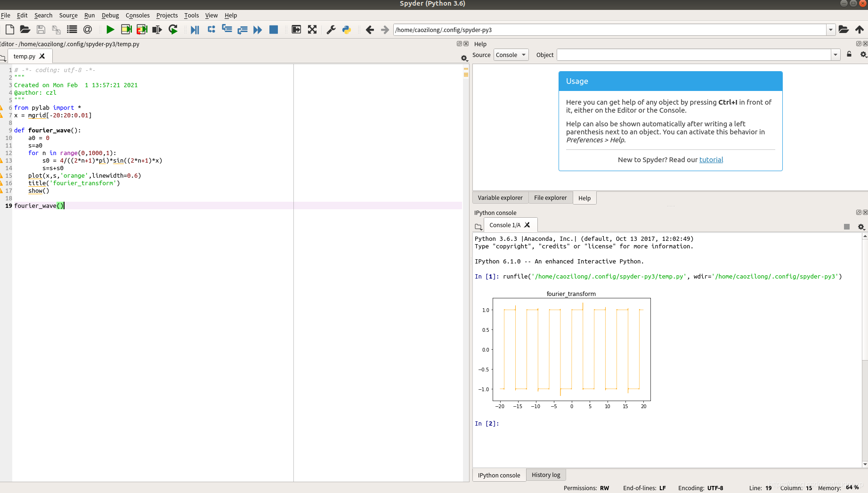Image resolution: width=868 pixels, height=493 pixels.
Task: Click the working directory path field
Action: pyautogui.click(x=610, y=30)
